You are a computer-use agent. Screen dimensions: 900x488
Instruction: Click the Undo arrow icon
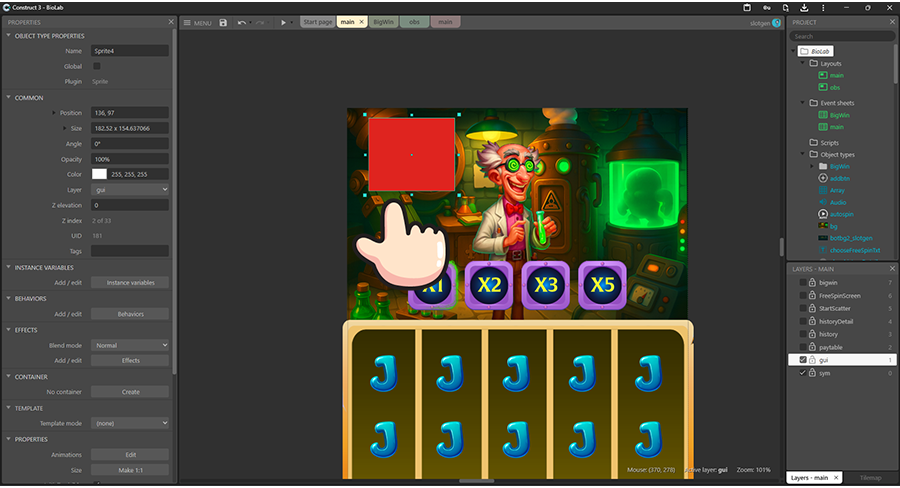[242, 22]
